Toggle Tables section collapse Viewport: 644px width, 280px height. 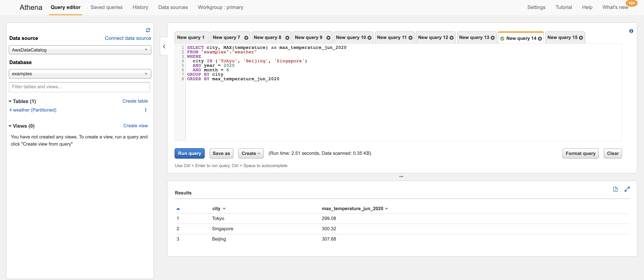click(10, 101)
